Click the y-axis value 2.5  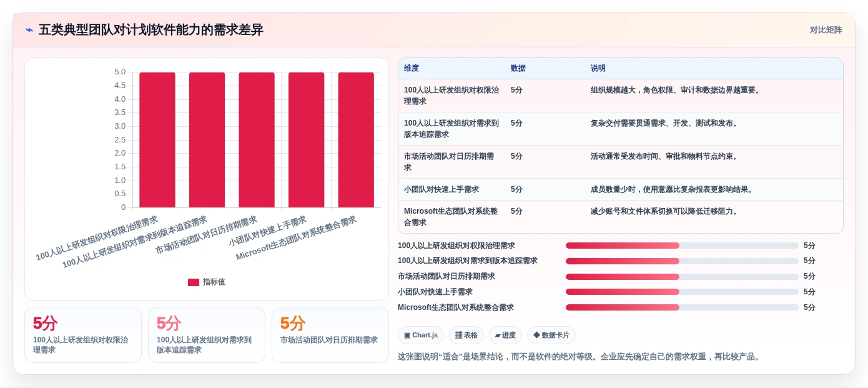(120, 139)
